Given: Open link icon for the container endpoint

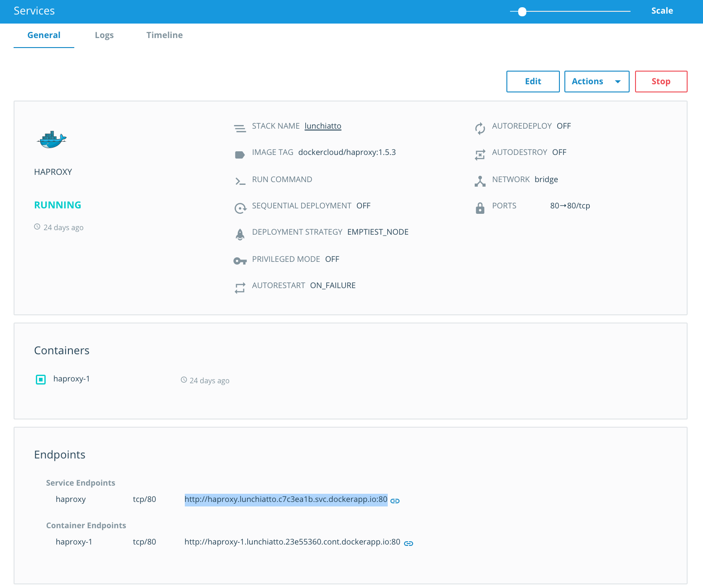Looking at the screenshot, I should click(409, 544).
